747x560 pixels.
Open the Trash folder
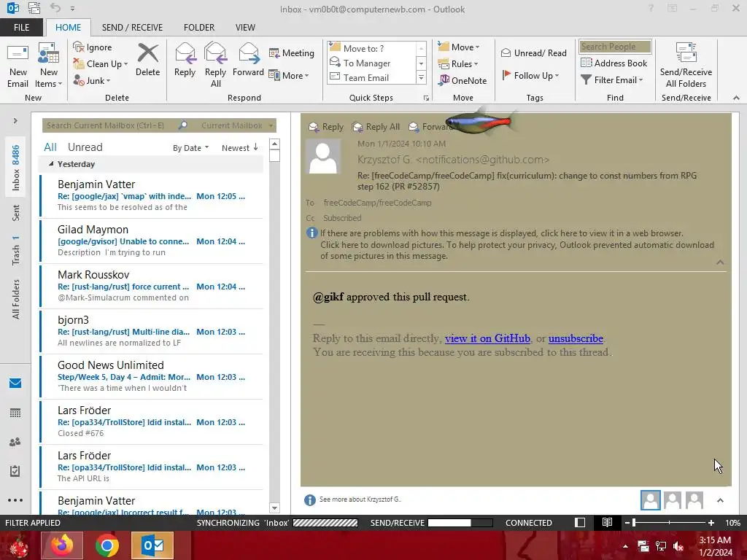coord(16,250)
